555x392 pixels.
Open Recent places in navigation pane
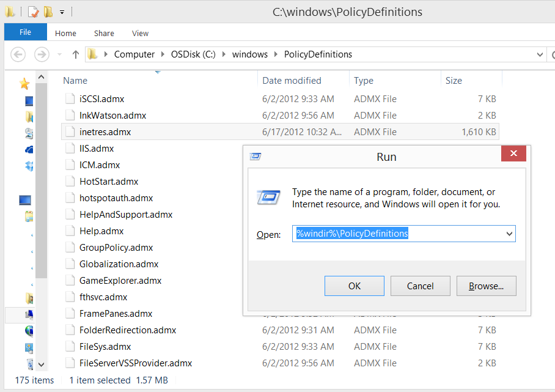(x=29, y=133)
